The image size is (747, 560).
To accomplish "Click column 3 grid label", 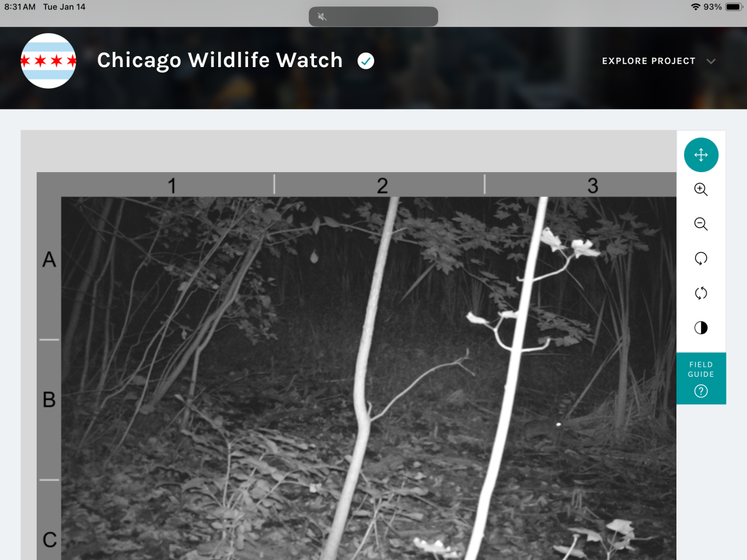I will point(593,185).
